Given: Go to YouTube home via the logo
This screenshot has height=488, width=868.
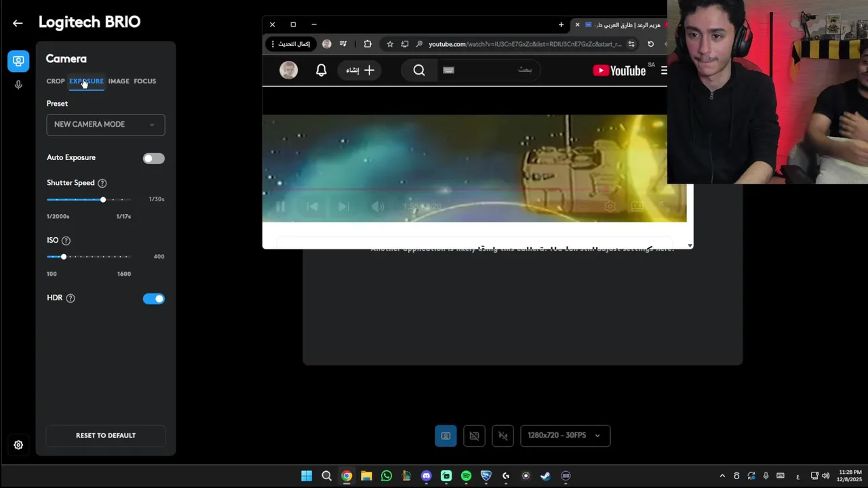Looking at the screenshot, I should pos(619,70).
